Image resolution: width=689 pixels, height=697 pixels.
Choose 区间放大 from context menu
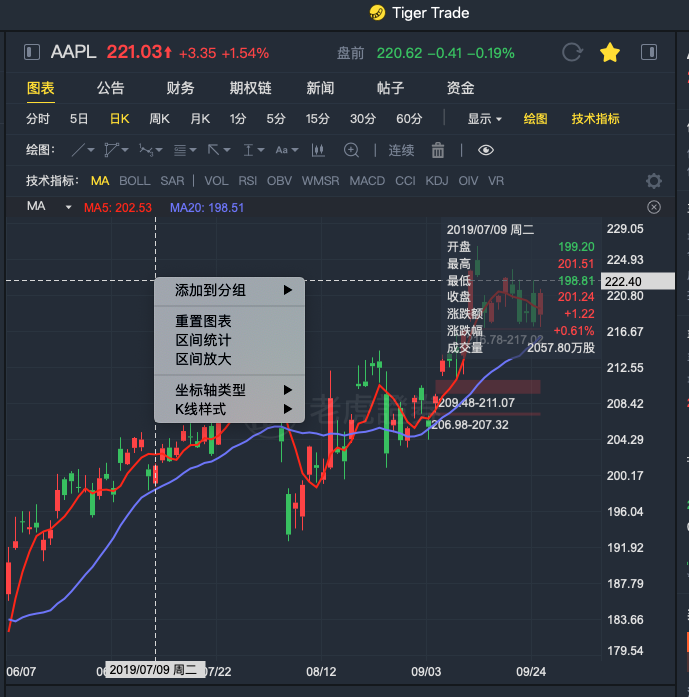coord(229,359)
